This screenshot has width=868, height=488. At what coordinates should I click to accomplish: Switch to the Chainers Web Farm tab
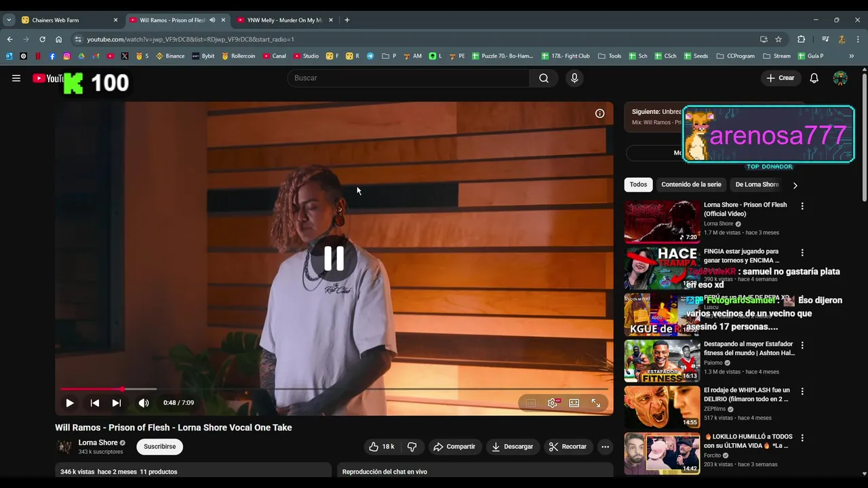(68, 20)
